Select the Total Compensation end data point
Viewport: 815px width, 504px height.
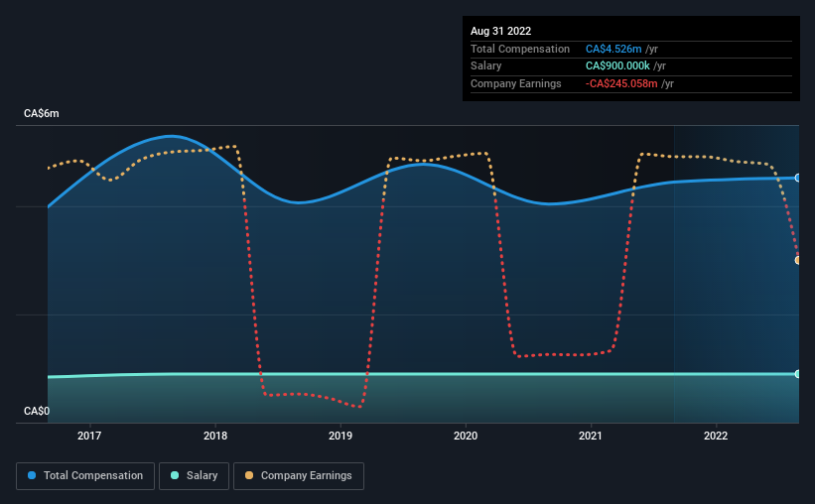(797, 178)
